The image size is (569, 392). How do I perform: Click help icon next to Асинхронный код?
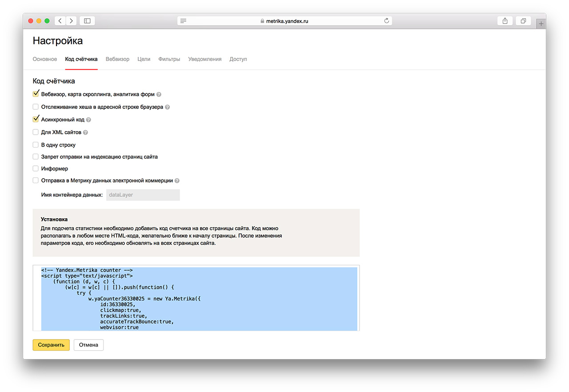coord(88,120)
